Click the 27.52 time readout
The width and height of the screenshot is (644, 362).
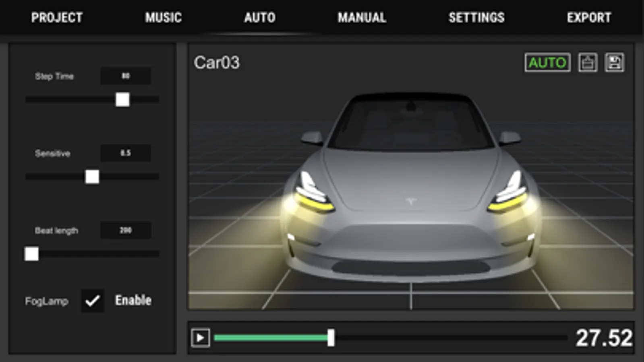[604, 338]
